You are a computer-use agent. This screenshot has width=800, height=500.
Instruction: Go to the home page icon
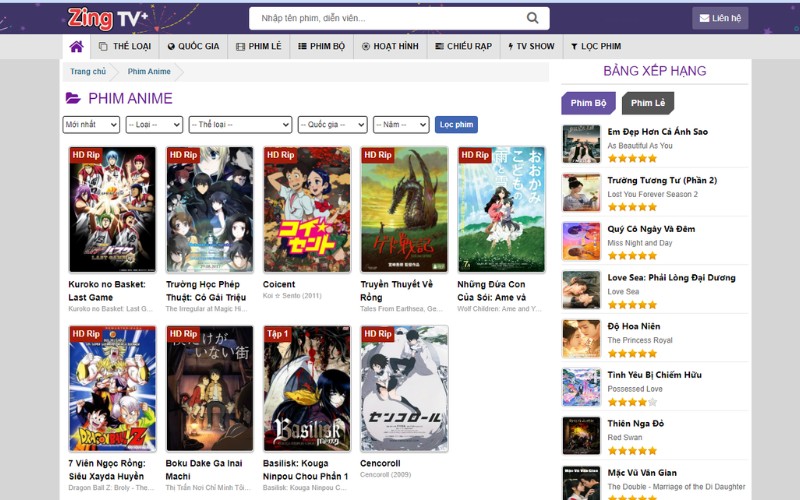tap(77, 46)
